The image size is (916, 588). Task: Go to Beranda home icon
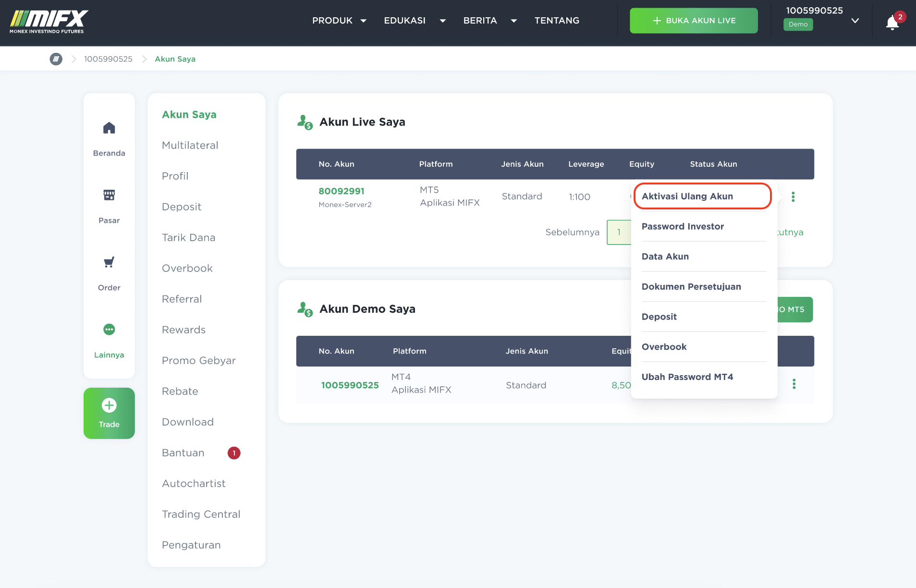point(109,128)
